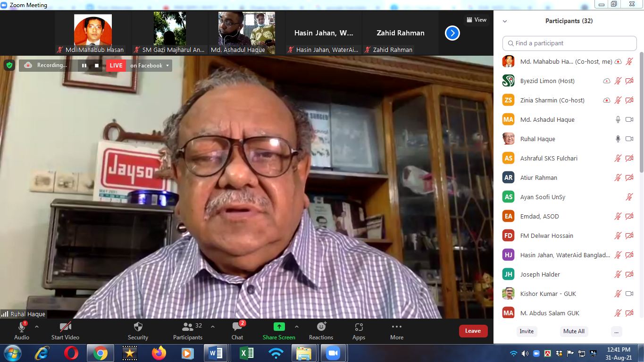Viewport: 644px width, 362px height.
Task: Turn on camera with Start Video
Action: pyautogui.click(x=65, y=327)
